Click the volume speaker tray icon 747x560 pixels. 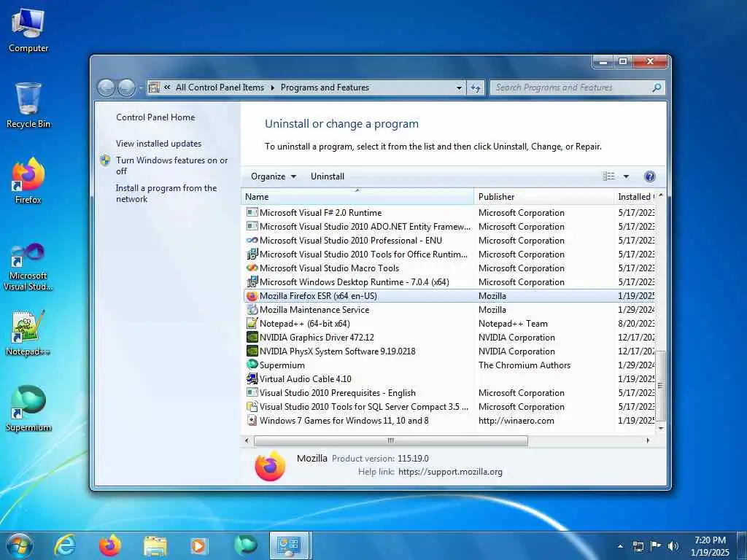(x=673, y=546)
